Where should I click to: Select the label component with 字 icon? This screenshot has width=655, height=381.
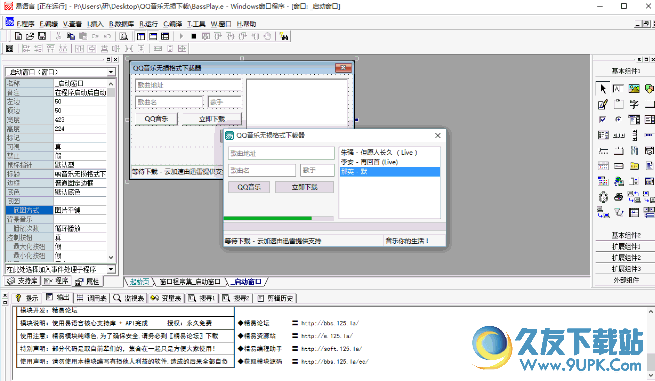[634, 104]
